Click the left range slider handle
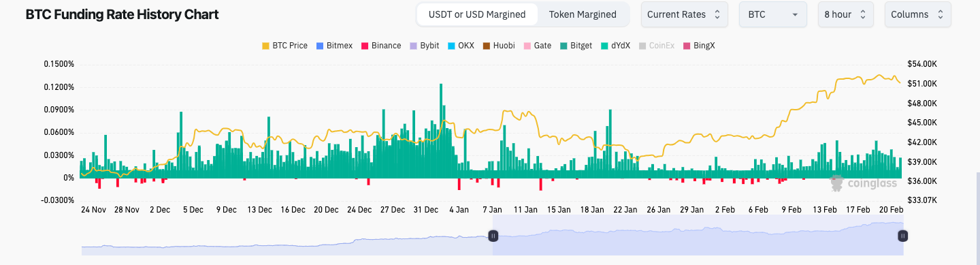 (493, 236)
